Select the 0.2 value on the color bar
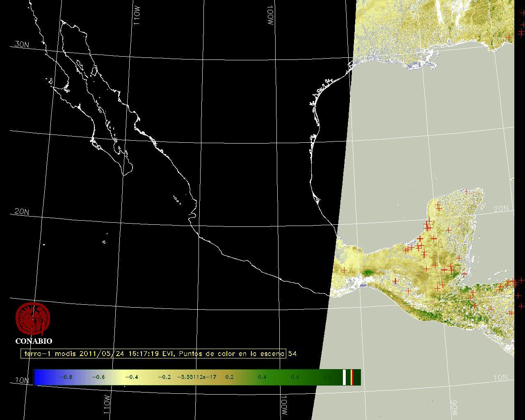This screenshot has width=525, height=420. point(229,377)
